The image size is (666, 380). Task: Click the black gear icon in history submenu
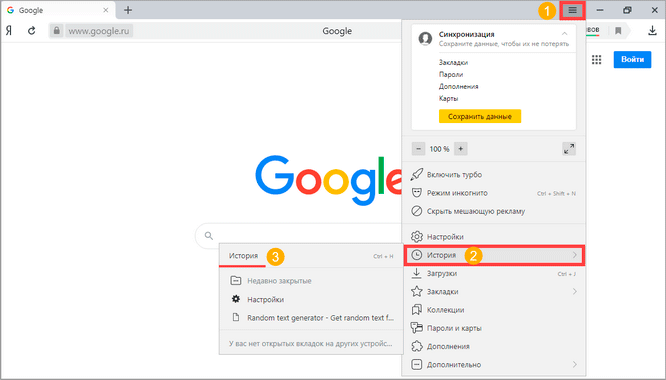(x=235, y=299)
